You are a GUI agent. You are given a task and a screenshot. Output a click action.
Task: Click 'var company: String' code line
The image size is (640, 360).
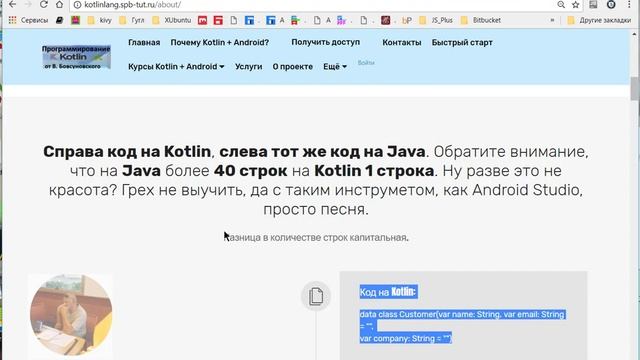coord(405,338)
